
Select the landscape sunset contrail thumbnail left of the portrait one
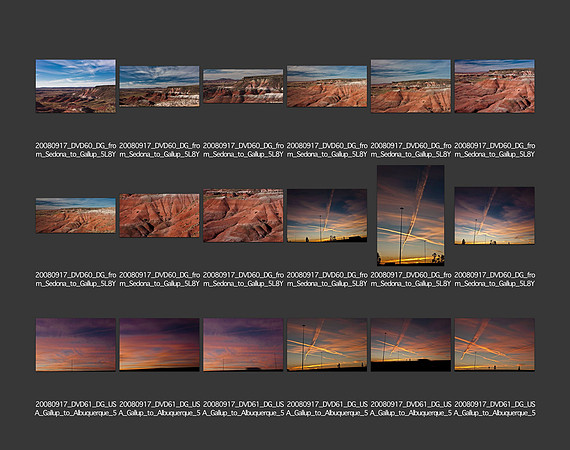pyautogui.click(x=327, y=216)
